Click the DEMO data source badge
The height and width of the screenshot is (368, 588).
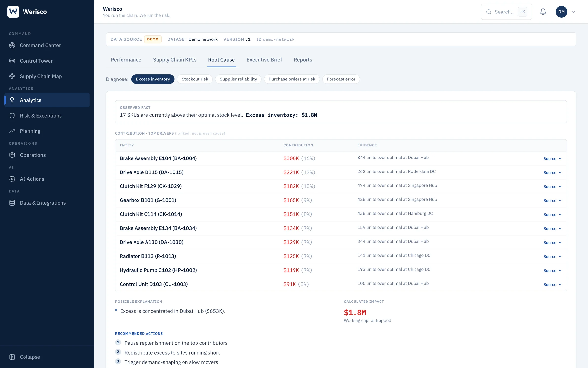[153, 39]
